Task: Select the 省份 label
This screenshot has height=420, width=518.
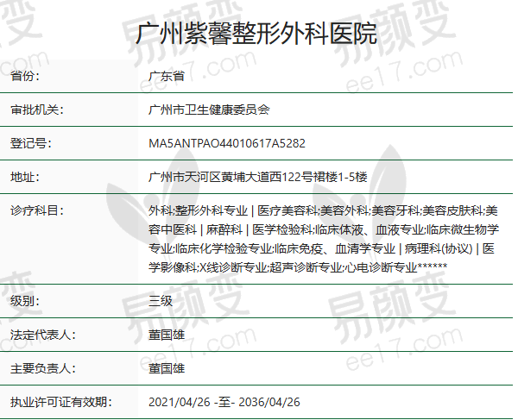Action: click(x=25, y=76)
